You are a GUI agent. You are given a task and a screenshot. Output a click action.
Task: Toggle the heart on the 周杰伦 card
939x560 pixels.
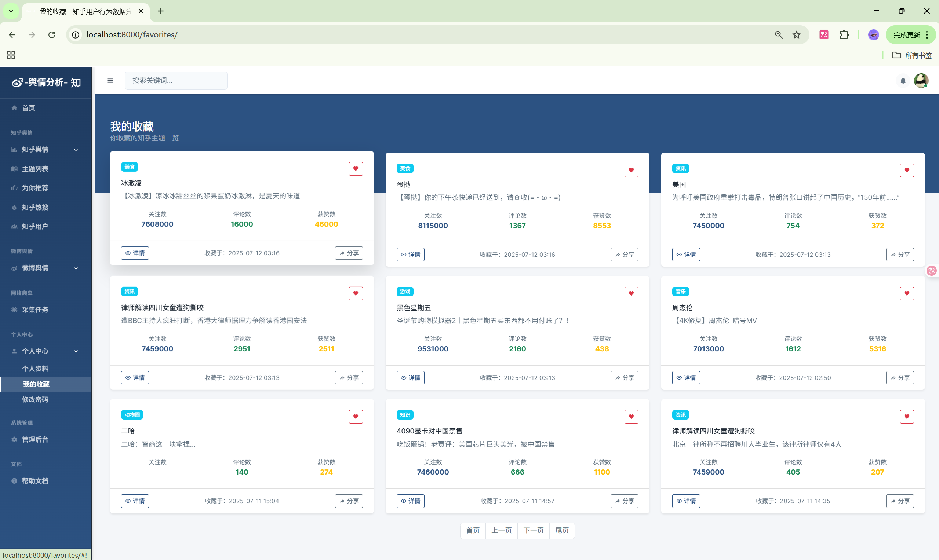[907, 293]
